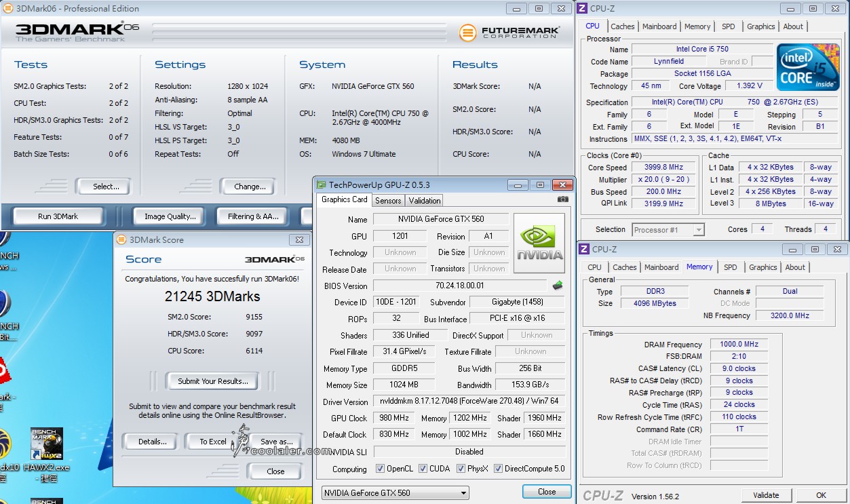Open the Memory tab in upper CPU-Z
The height and width of the screenshot is (504, 850).
click(697, 26)
